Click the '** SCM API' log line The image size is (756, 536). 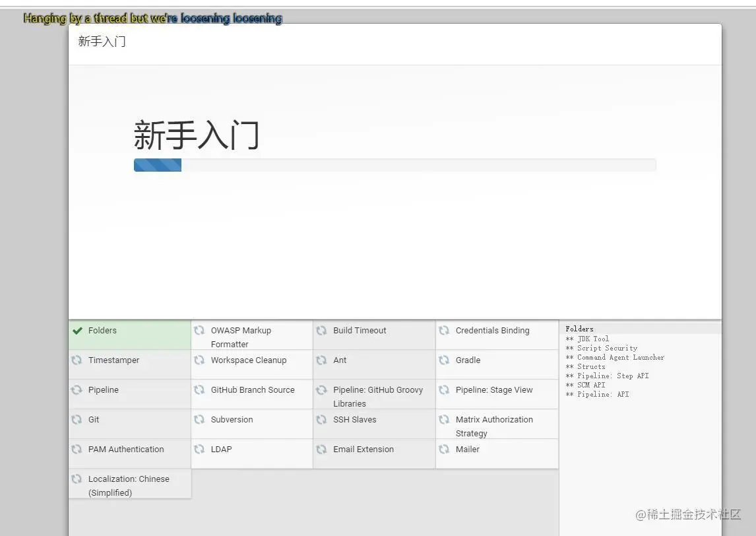585,385
